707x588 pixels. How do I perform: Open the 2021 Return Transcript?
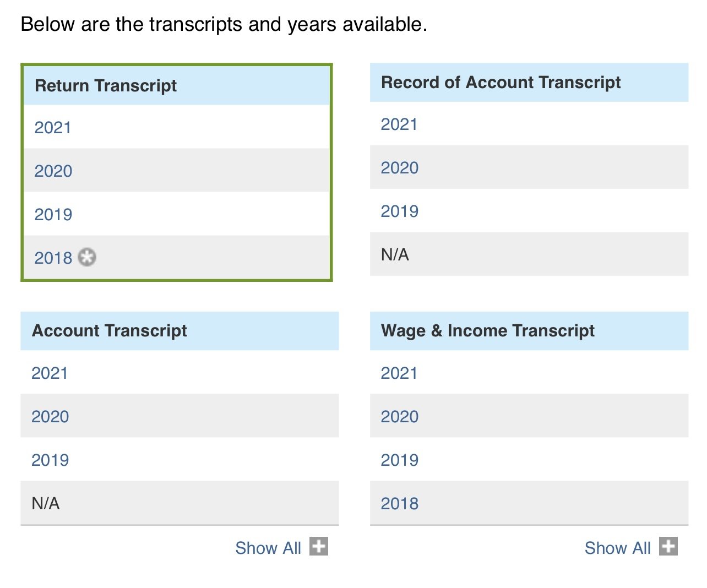tap(53, 128)
